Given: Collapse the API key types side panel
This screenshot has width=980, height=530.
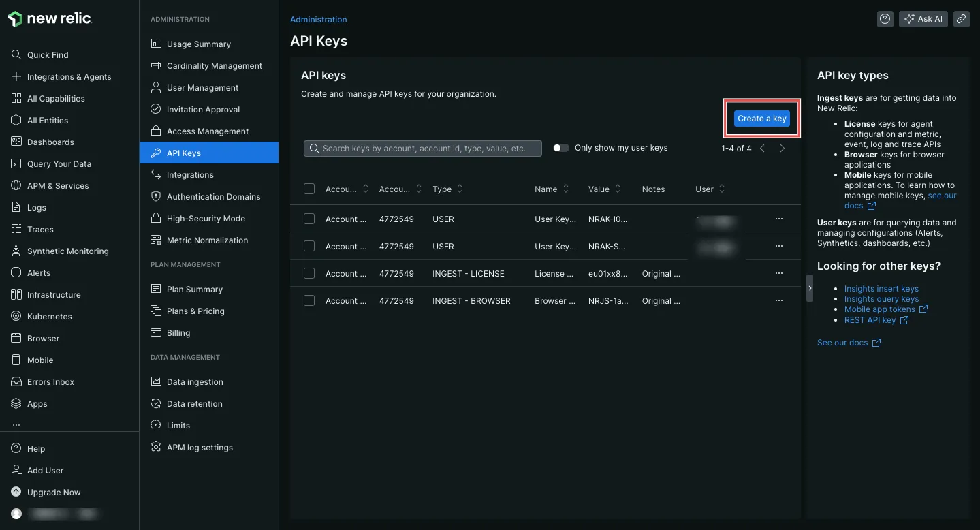Looking at the screenshot, I should 810,288.
